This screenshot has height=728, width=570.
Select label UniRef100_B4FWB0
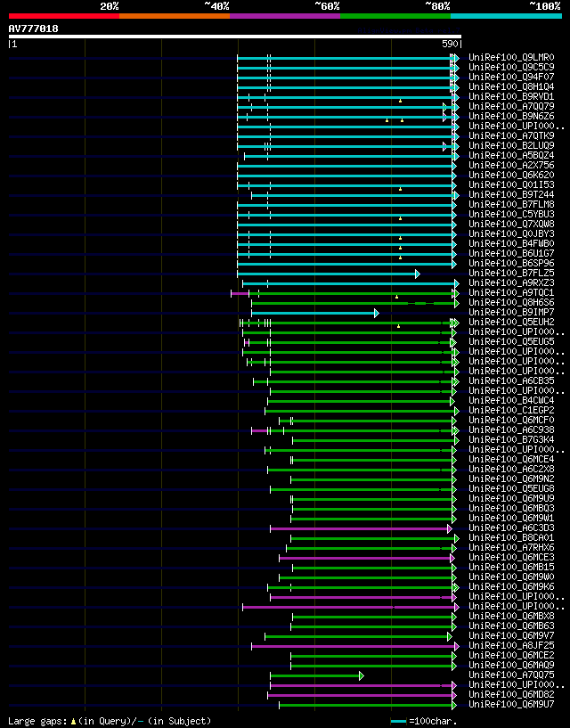pos(511,244)
